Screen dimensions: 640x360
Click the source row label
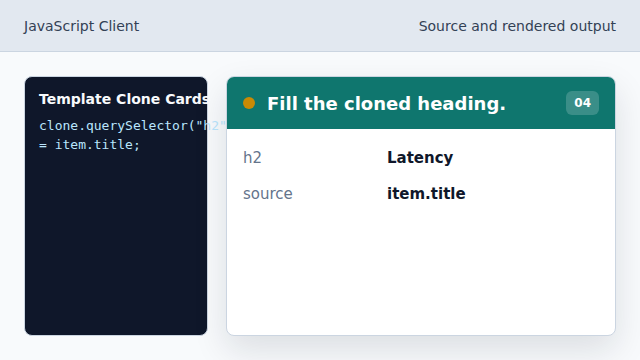[268, 194]
